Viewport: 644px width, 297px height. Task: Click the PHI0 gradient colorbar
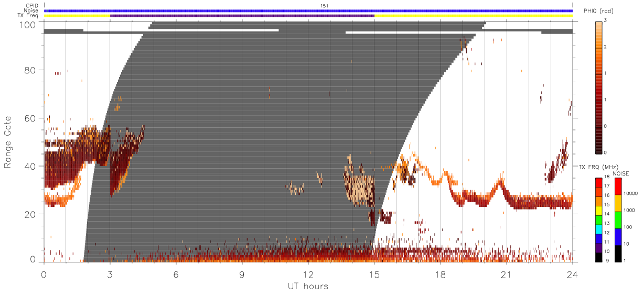[598, 87]
